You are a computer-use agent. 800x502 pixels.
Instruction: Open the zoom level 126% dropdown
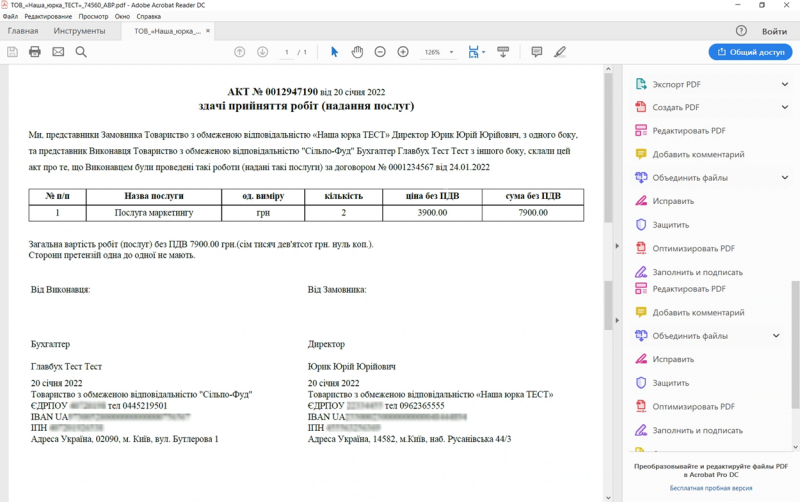click(x=438, y=52)
